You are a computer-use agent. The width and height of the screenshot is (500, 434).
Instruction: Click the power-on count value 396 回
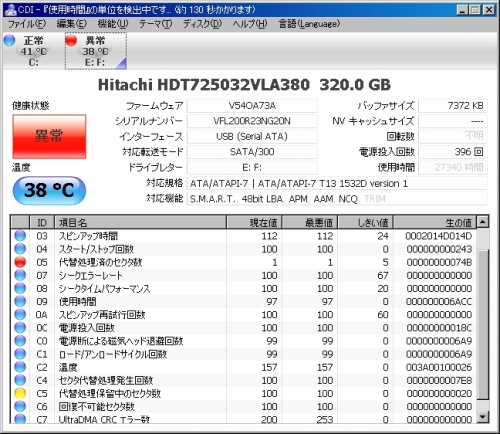[453, 152]
